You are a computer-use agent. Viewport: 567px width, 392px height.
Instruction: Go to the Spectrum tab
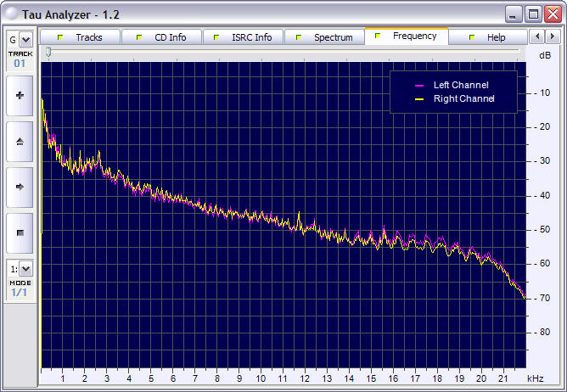[324, 37]
